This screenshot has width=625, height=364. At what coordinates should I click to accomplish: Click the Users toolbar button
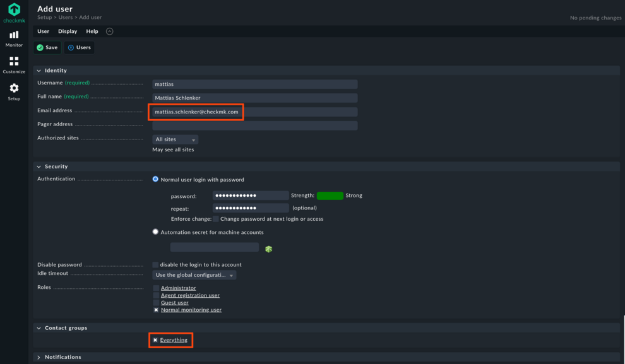coord(78,47)
